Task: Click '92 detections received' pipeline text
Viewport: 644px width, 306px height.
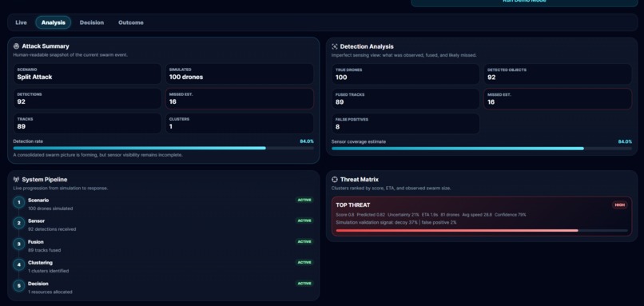Action: 52,229
